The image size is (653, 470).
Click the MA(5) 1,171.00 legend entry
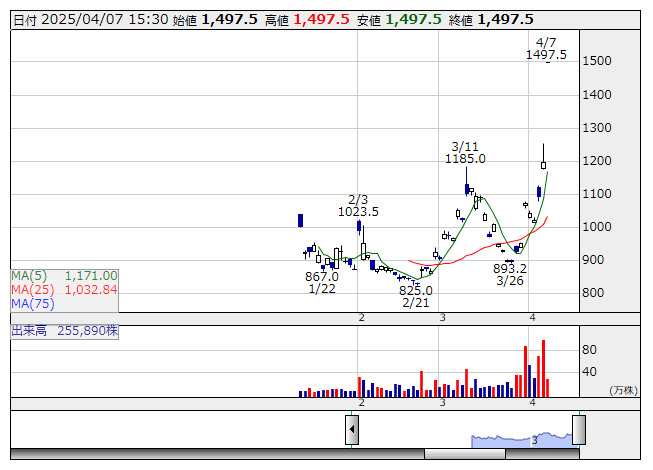65,276
